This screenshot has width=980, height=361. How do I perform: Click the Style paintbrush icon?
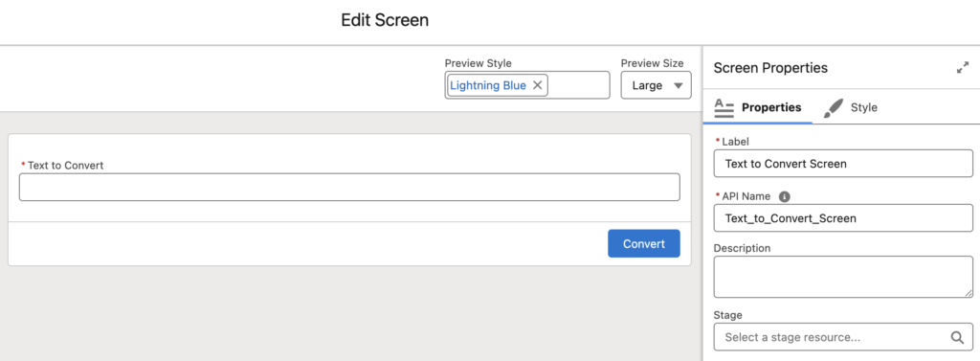833,107
